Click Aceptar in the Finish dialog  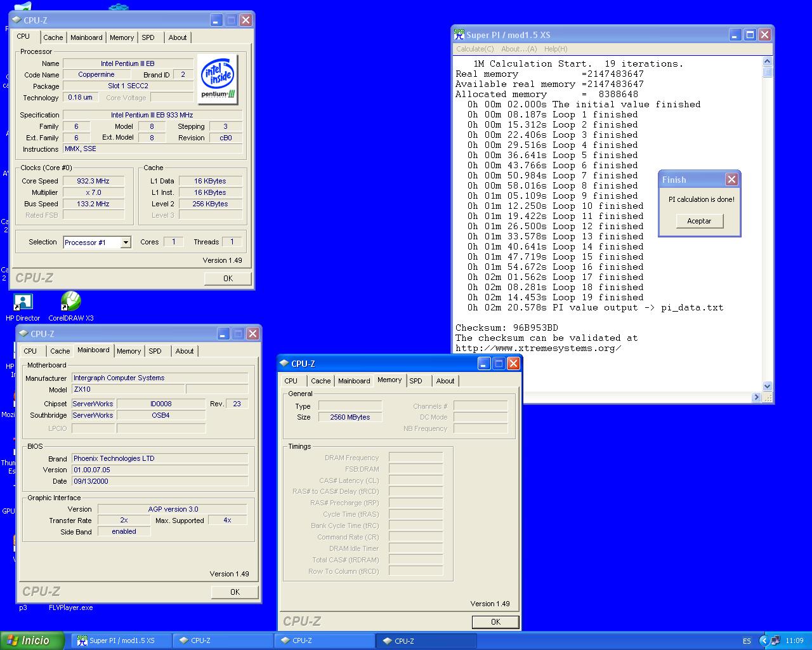(699, 221)
